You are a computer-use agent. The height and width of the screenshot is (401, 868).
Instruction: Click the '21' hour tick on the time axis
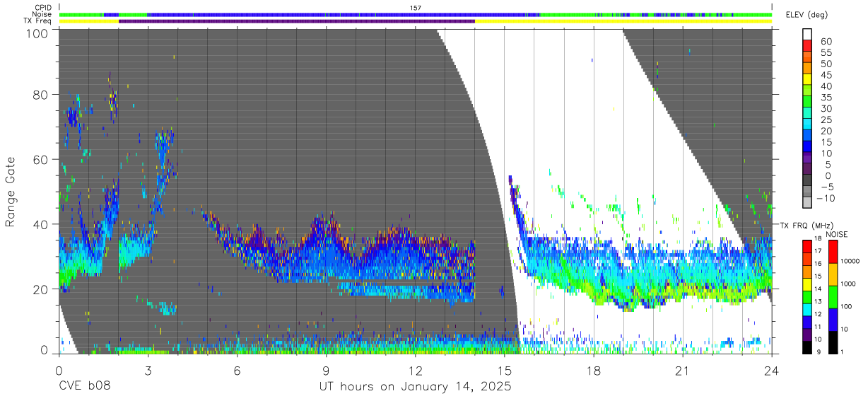click(x=683, y=370)
